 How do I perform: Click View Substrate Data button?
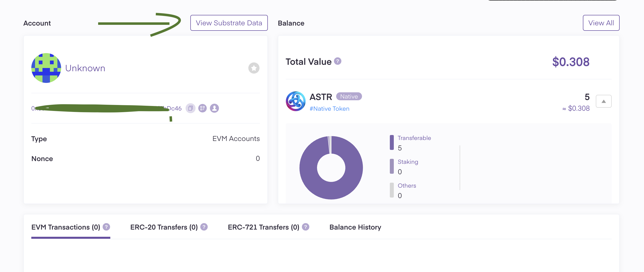click(229, 23)
